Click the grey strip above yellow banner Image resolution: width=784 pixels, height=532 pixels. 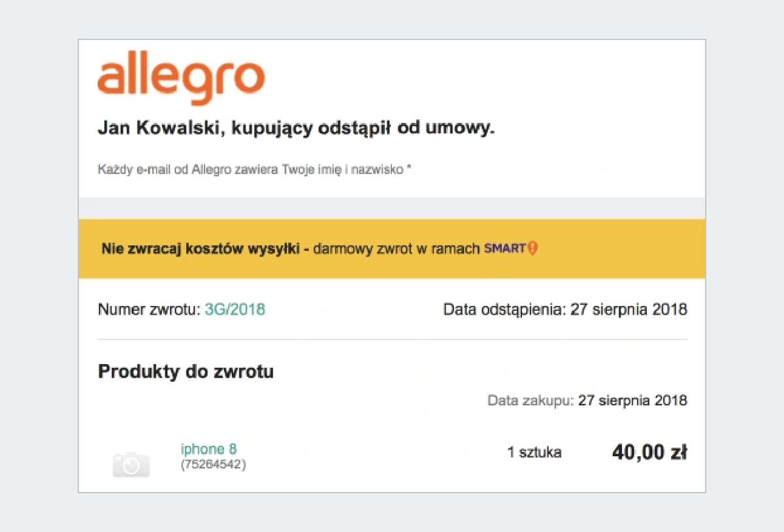392,208
